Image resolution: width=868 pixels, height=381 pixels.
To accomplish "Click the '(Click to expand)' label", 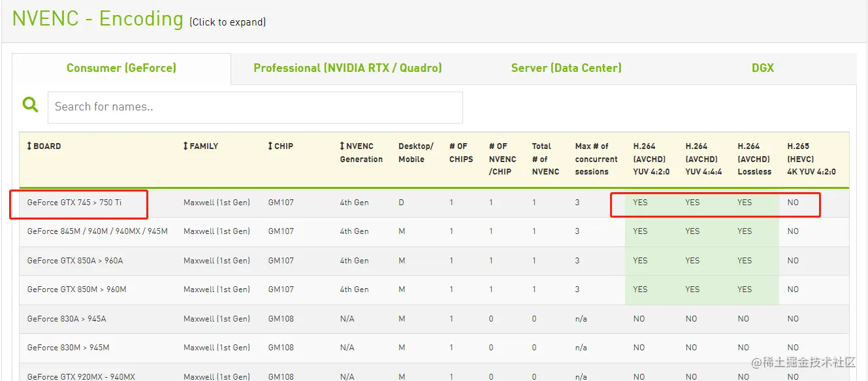I will coord(227,22).
